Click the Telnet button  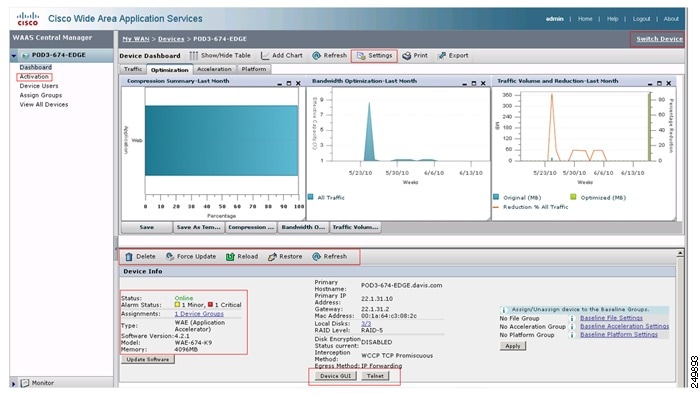click(375, 376)
